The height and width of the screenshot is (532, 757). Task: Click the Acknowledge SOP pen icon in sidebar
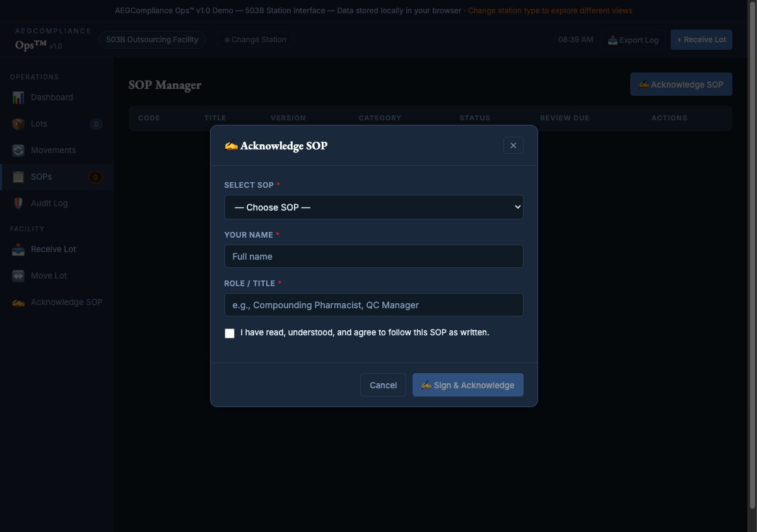click(18, 303)
